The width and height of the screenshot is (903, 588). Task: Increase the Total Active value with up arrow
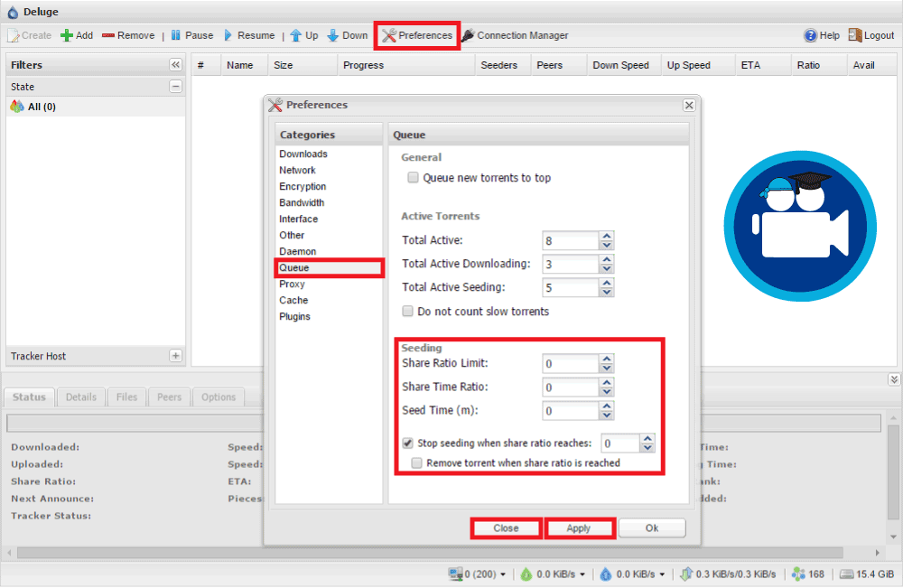pos(607,236)
